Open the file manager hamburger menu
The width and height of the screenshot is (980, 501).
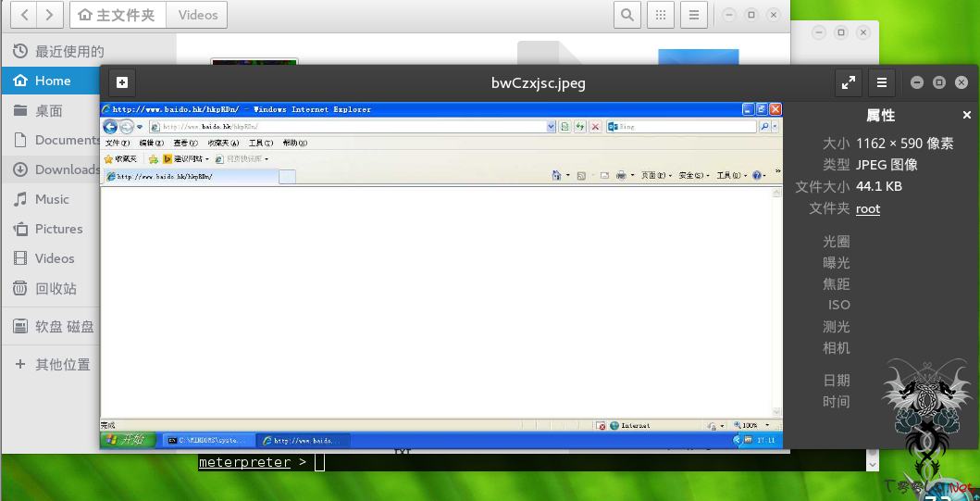click(694, 15)
